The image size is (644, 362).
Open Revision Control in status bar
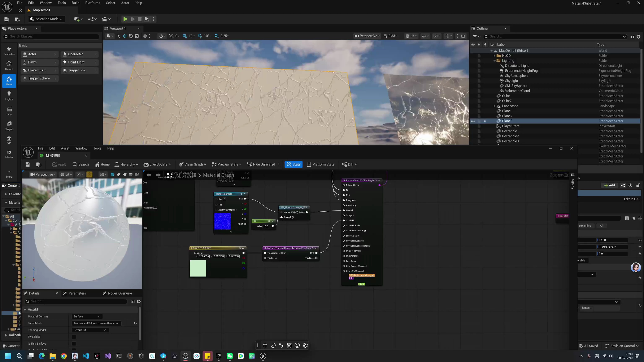point(622,346)
